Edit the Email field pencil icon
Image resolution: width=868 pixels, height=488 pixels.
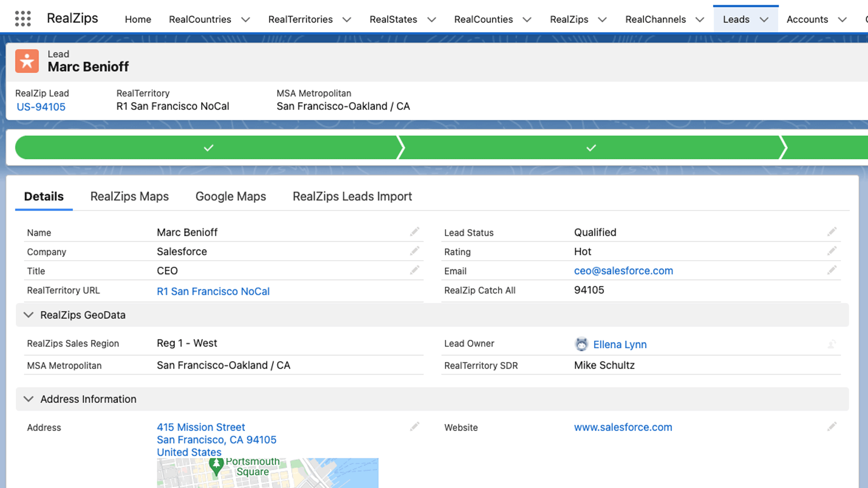click(x=832, y=270)
